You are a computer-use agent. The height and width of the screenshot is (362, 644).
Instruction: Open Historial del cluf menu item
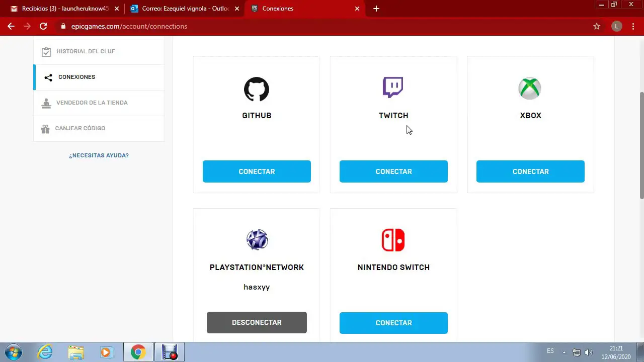pyautogui.click(x=99, y=51)
